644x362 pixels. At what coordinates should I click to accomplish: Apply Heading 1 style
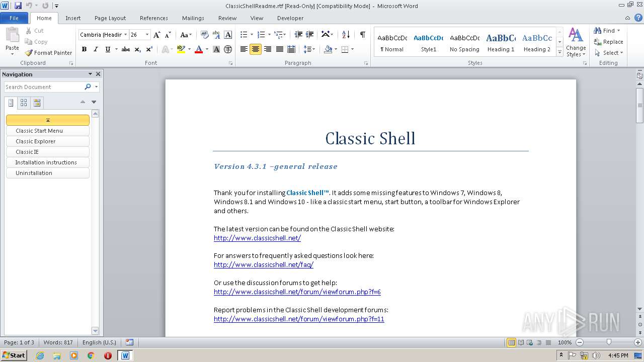coord(501,42)
